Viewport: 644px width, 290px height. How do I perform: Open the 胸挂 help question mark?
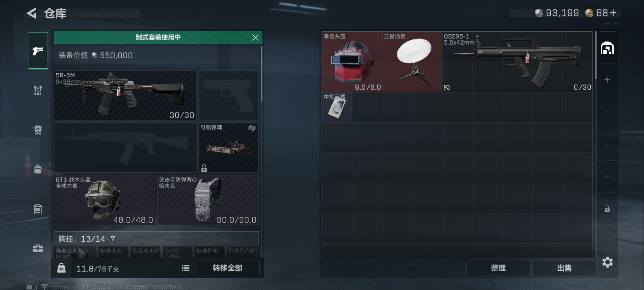113,238
